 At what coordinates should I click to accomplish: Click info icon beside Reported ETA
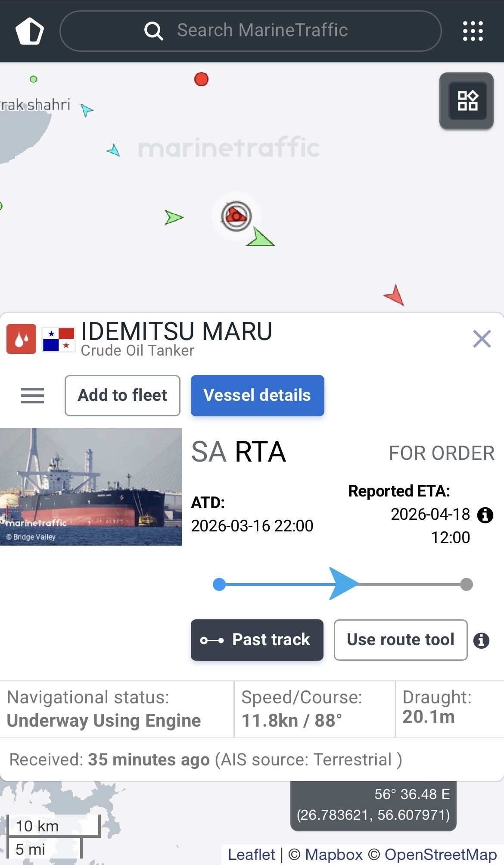(485, 515)
